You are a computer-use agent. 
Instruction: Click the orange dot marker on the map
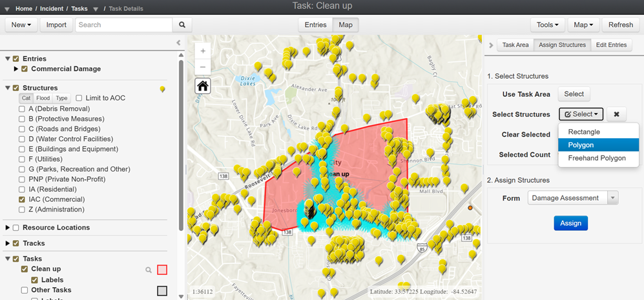click(470, 208)
